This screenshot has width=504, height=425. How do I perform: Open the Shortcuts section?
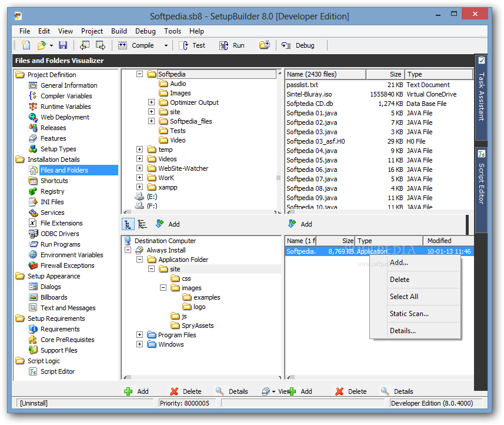point(54,181)
